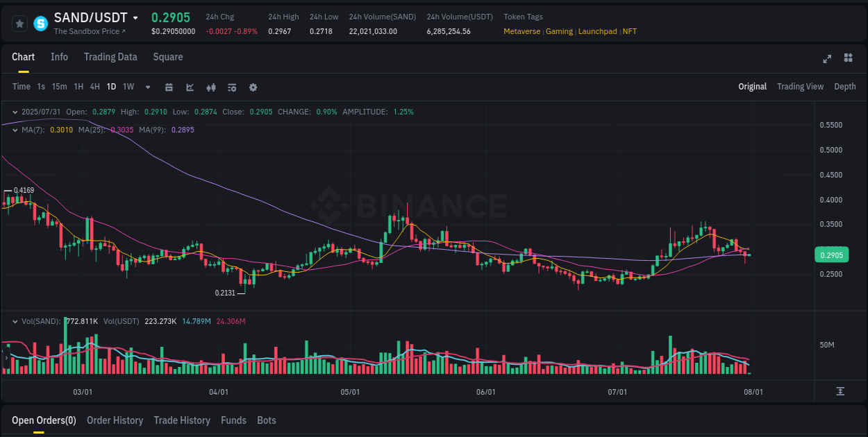Switch to Trading View chart mode

[x=800, y=87]
